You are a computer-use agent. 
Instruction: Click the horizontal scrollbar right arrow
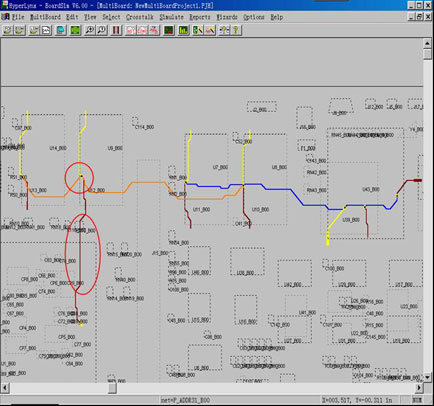419,388
